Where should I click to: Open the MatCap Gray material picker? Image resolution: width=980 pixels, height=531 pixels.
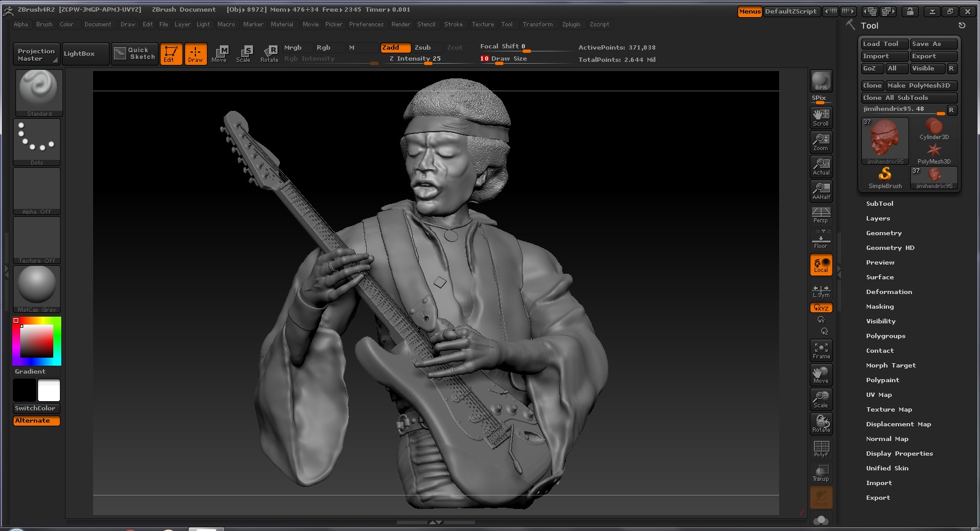[37, 288]
